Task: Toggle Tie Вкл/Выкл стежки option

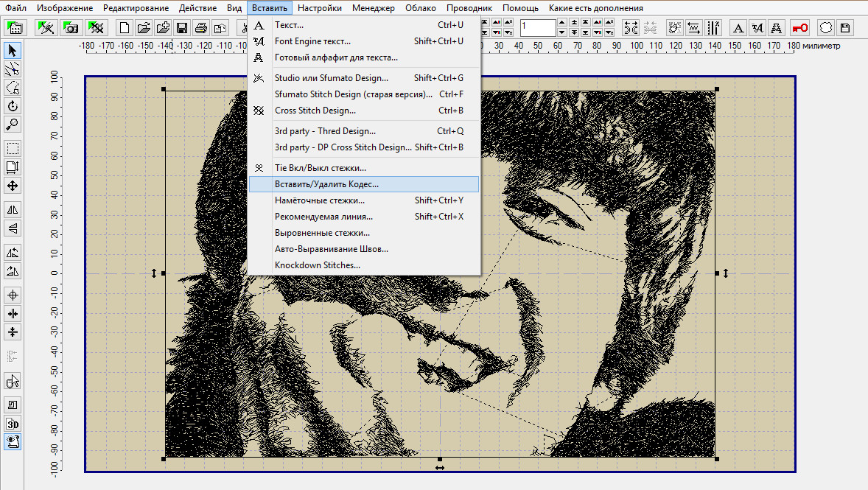Action: point(320,168)
